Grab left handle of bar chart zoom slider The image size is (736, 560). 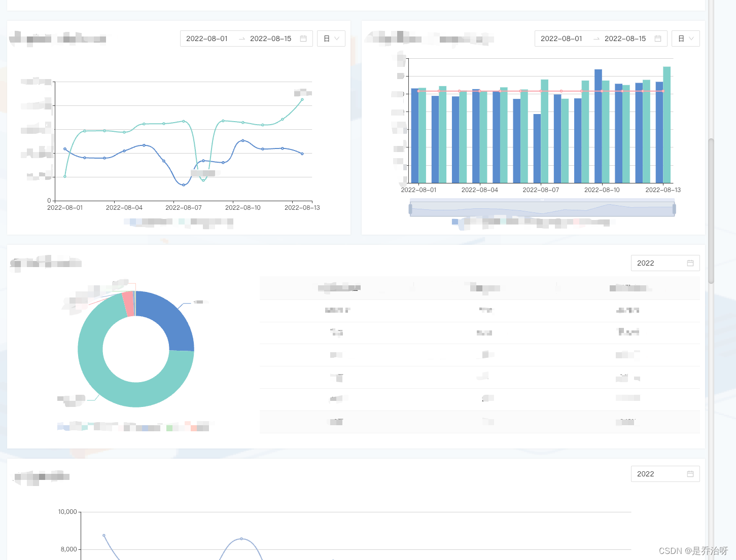click(x=410, y=209)
